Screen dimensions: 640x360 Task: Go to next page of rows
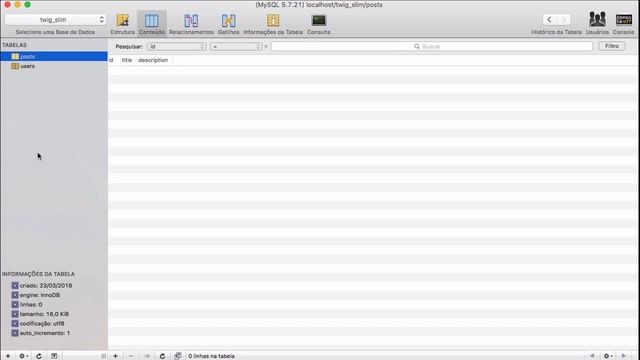[624, 356]
